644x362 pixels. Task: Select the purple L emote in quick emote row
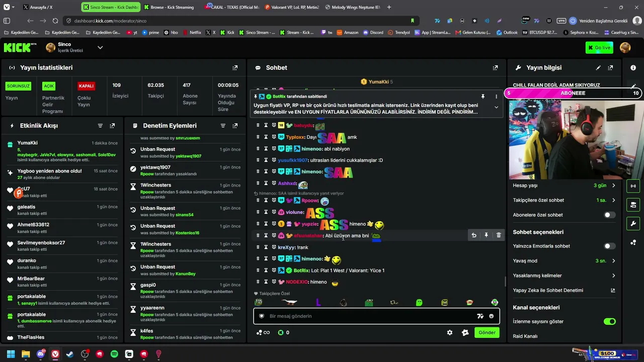click(318, 302)
